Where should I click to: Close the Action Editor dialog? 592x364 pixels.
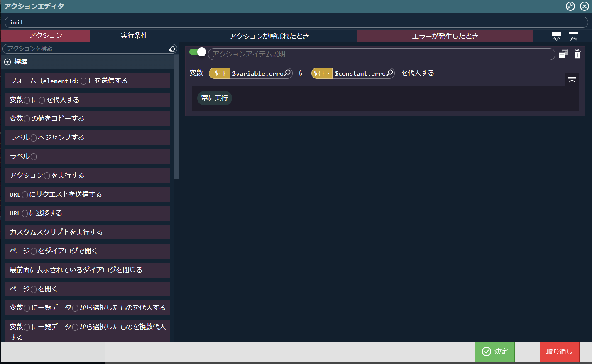click(585, 6)
